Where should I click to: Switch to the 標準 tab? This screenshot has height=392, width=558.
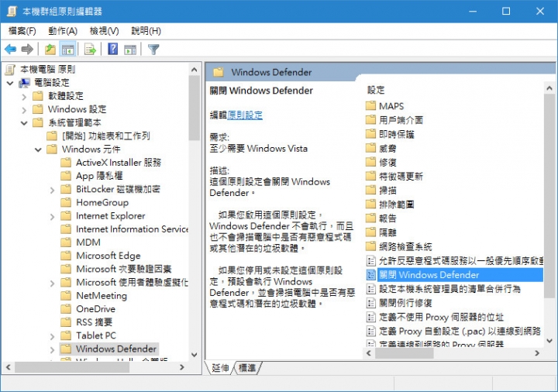pos(247,367)
